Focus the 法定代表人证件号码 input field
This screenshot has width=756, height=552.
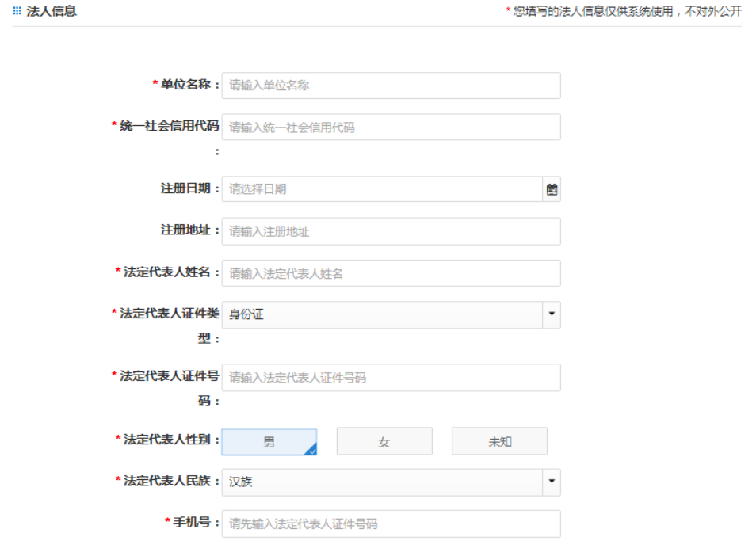(391, 378)
